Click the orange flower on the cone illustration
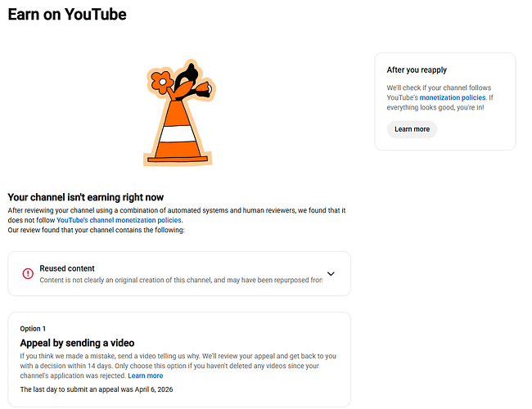 pyautogui.click(x=161, y=82)
